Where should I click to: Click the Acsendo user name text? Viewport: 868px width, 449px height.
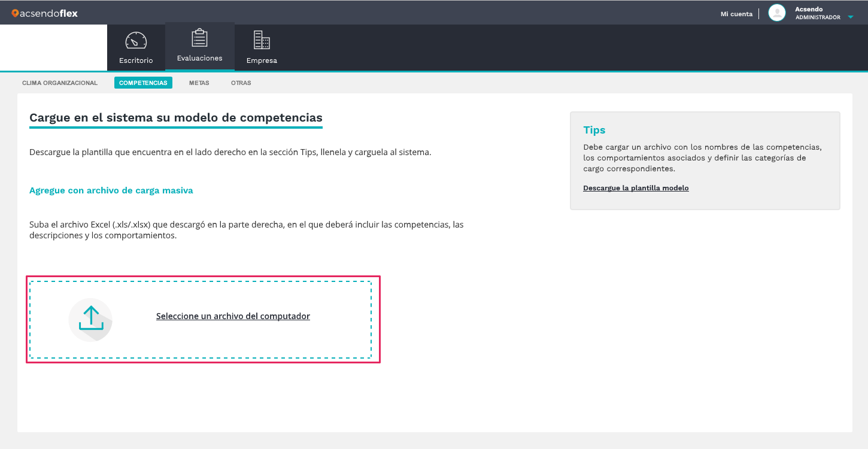point(809,9)
